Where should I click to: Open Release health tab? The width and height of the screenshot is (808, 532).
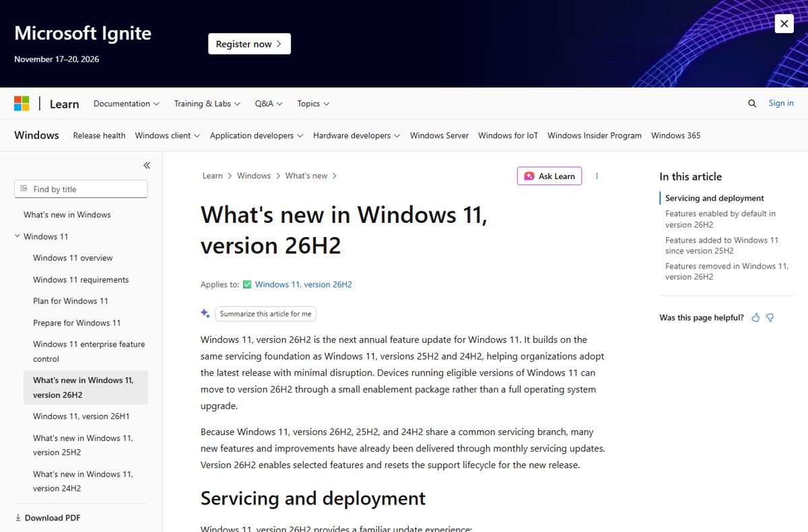tap(99, 135)
